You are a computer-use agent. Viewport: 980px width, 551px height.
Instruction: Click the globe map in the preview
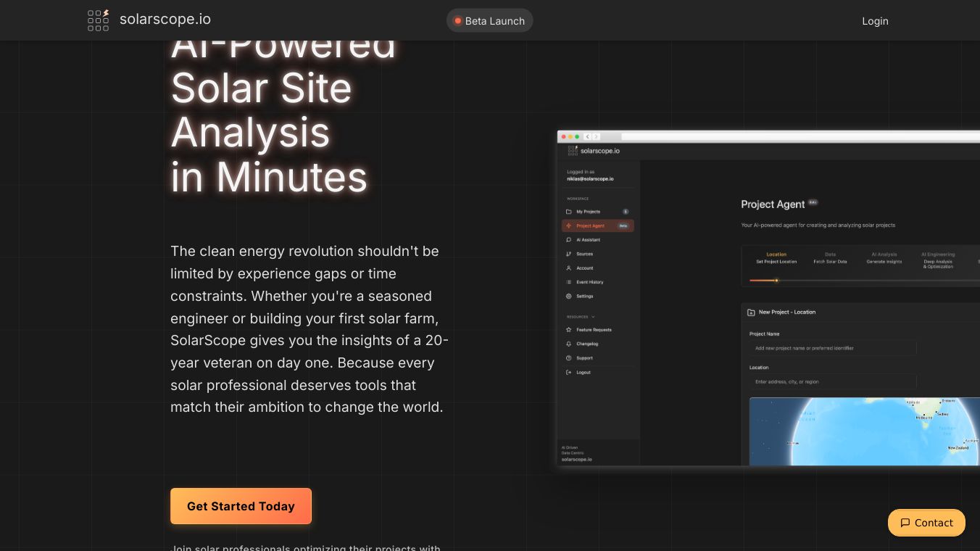[x=865, y=431]
